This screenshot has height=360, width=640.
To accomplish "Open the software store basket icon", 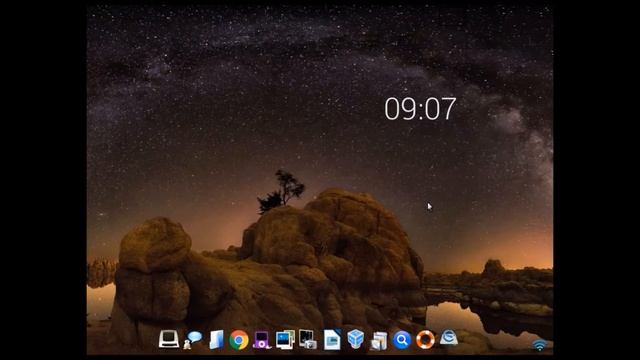I will point(449,338).
